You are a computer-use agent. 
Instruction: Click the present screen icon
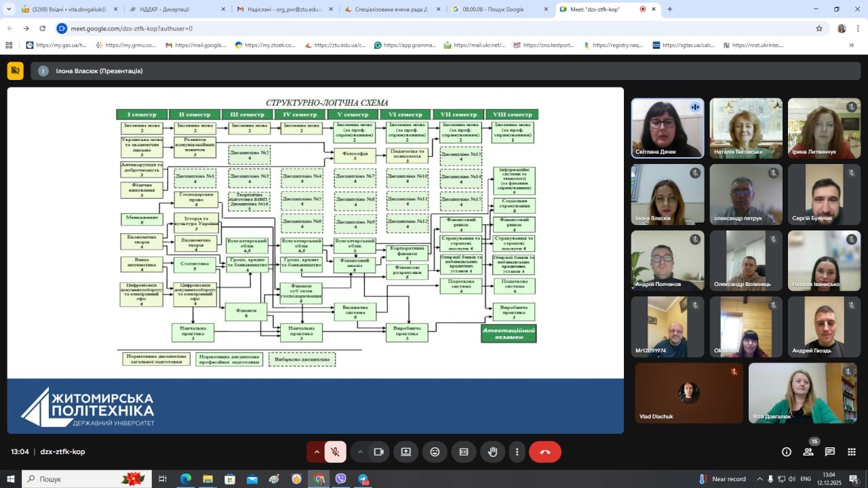(406, 452)
